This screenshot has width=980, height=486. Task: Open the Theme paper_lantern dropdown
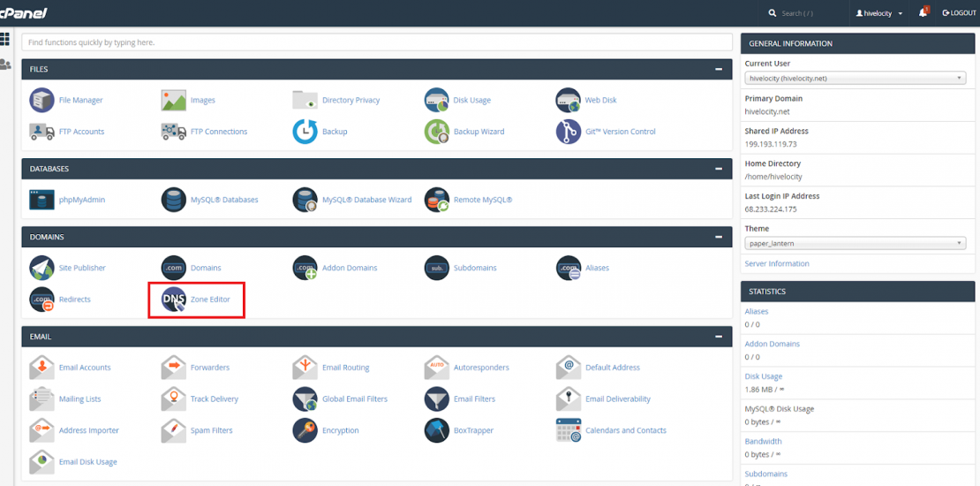click(x=856, y=243)
